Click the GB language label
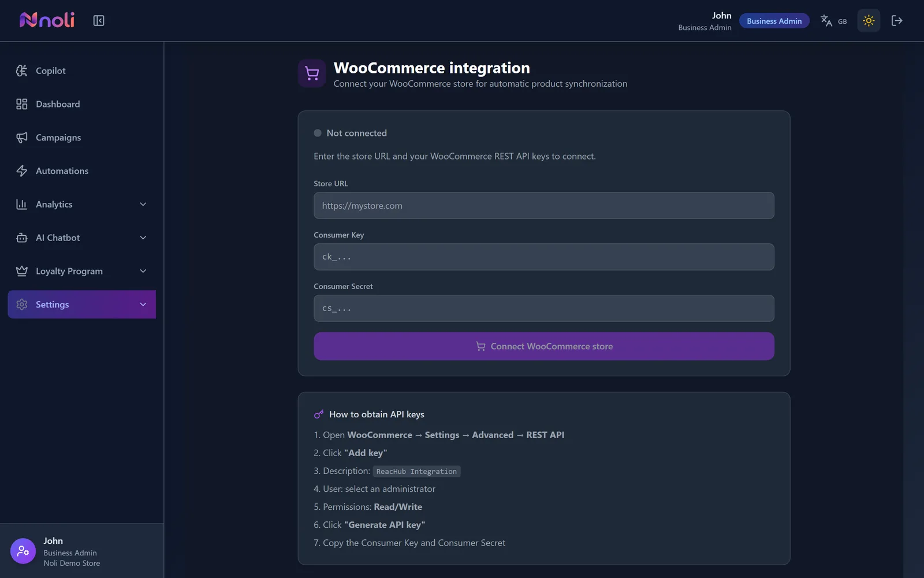 842,21
